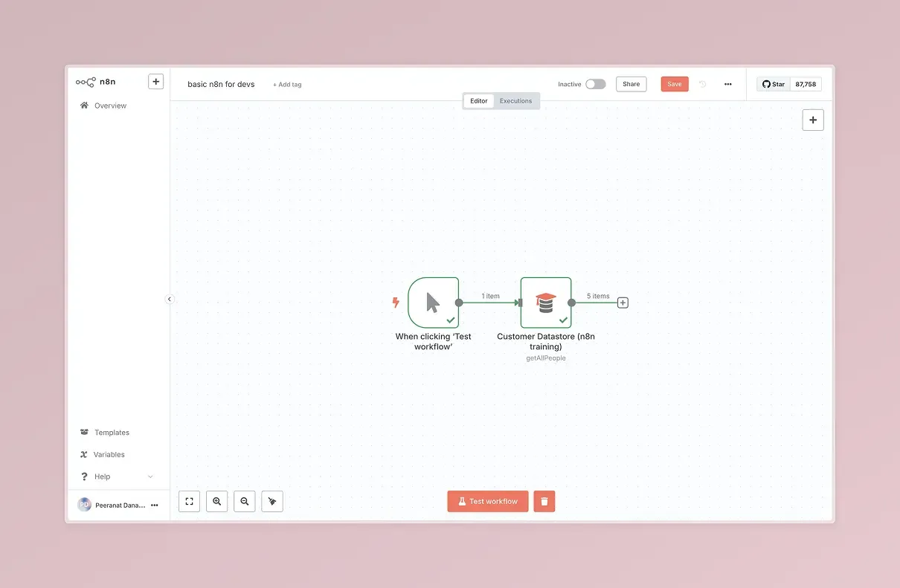Click Add tag next to workflow name
The image size is (900, 588).
tap(287, 85)
